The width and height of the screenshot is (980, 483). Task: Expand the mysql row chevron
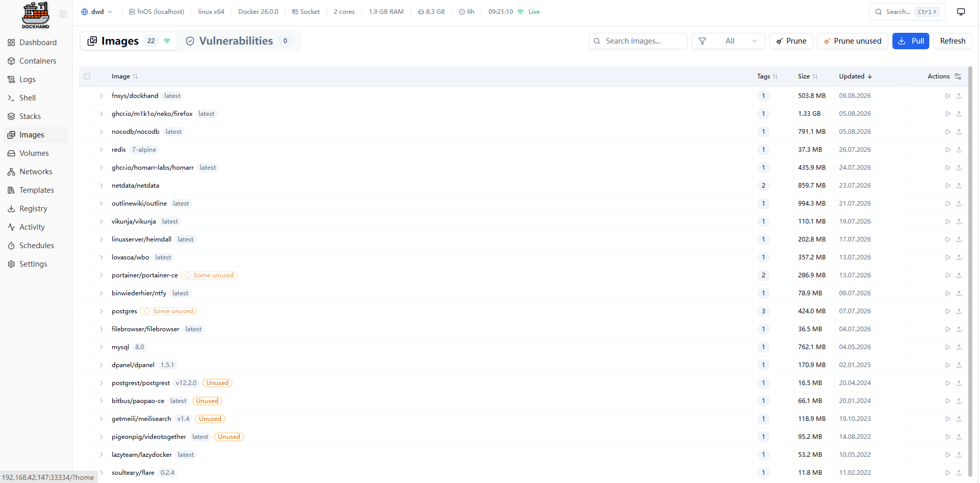click(x=101, y=347)
